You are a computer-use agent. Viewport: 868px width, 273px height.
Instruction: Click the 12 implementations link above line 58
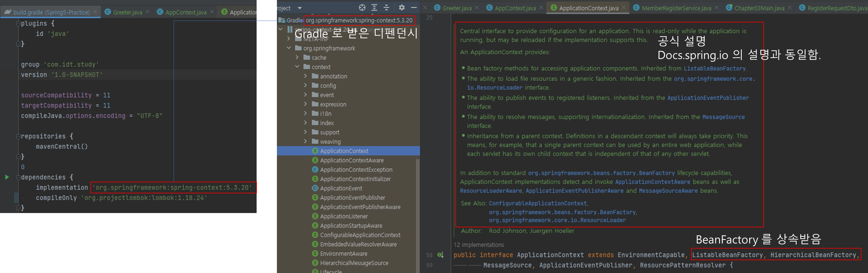(479, 244)
